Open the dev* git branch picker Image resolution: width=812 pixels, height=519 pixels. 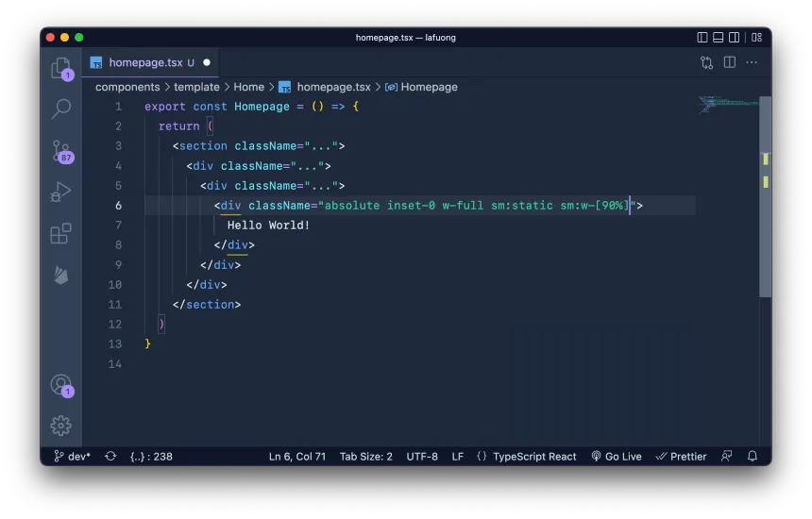[72, 457]
